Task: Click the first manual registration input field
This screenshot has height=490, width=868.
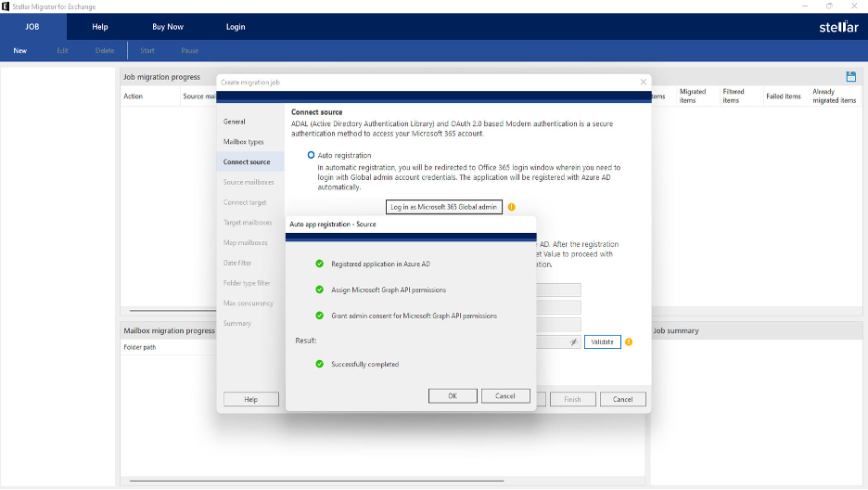Action: click(x=558, y=290)
